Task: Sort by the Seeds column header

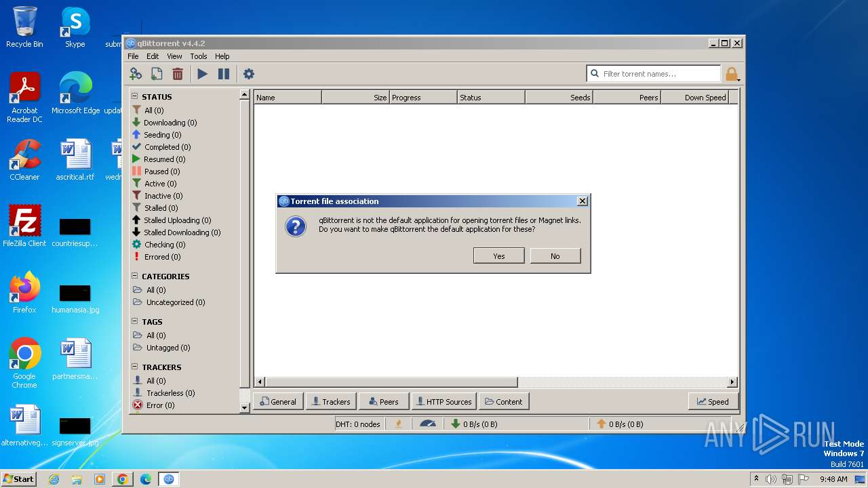Action: pyautogui.click(x=559, y=98)
